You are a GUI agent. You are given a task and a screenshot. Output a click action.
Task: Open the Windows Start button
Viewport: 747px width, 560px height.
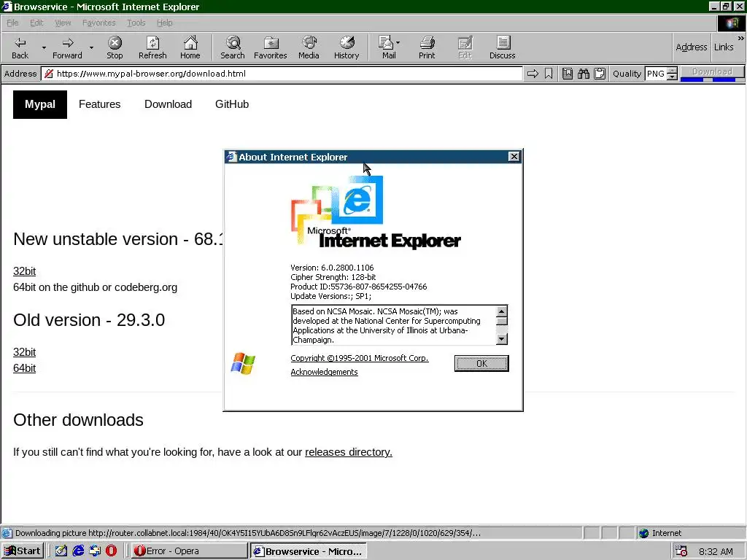click(x=23, y=551)
